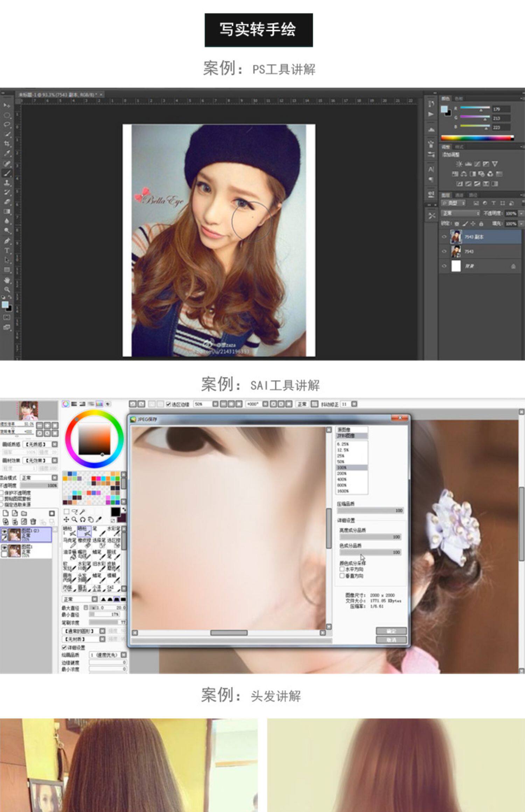Image resolution: width=525 pixels, height=812 pixels.
Task: Choose the 水彩笔 brush in SAI
Action: click(114, 531)
